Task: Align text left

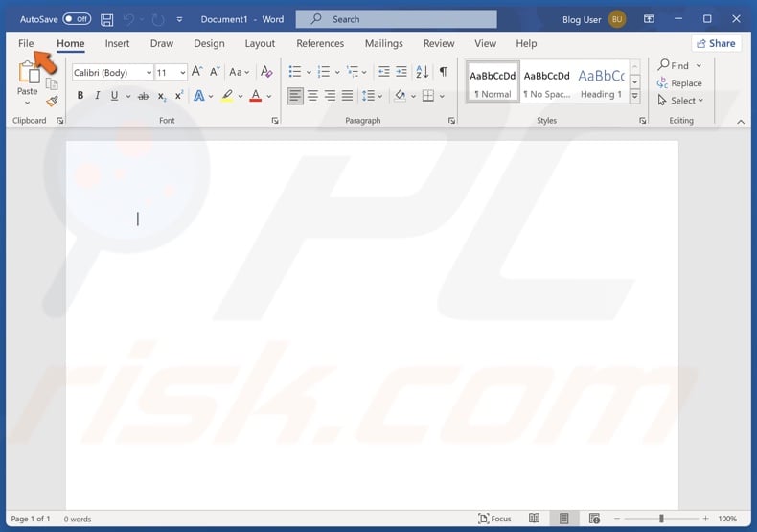Action: click(x=295, y=96)
